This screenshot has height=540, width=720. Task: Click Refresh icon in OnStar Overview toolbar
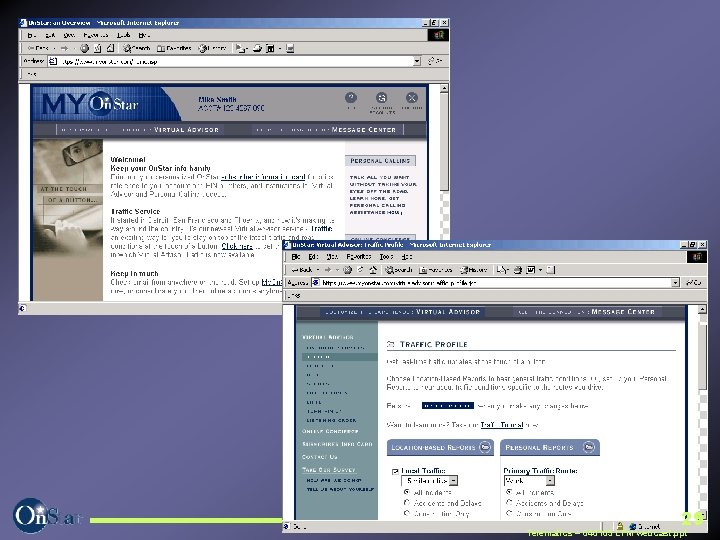click(97, 48)
